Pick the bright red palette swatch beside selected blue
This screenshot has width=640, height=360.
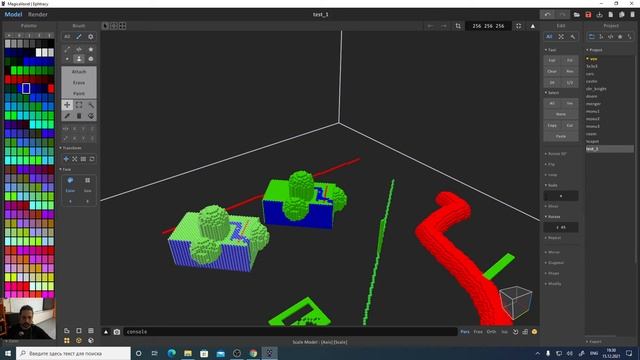[51, 89]
